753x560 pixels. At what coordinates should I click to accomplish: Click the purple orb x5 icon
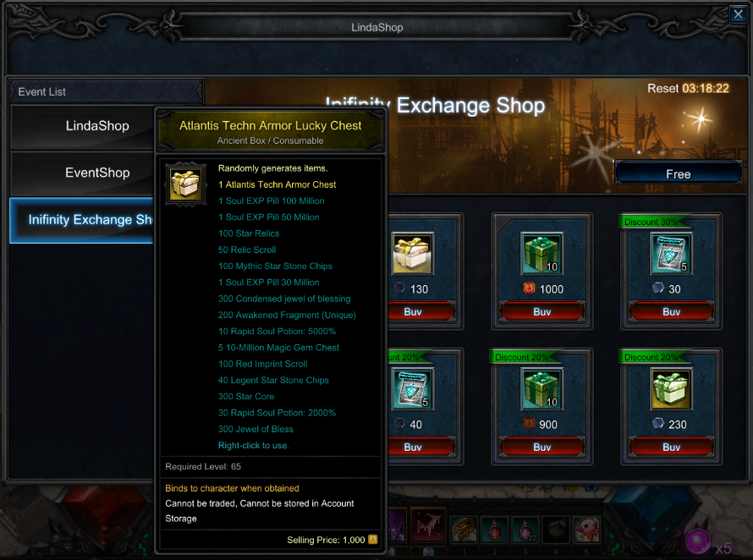point(698,541)
